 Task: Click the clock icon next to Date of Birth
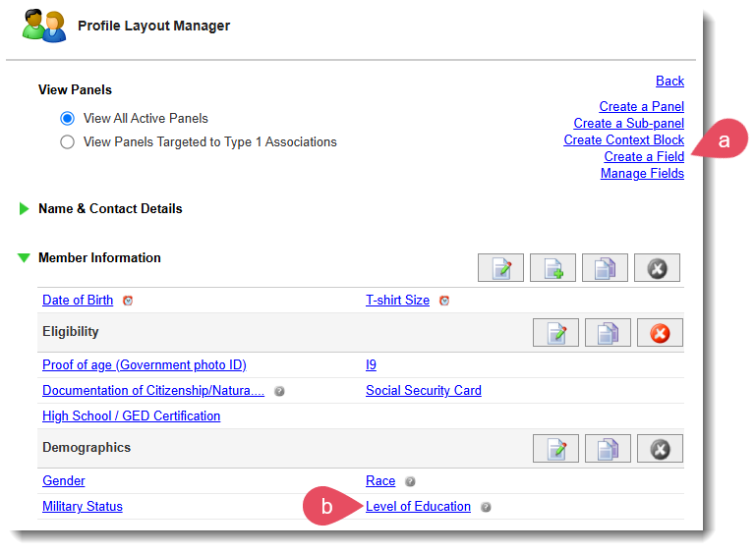coord(128,301)
